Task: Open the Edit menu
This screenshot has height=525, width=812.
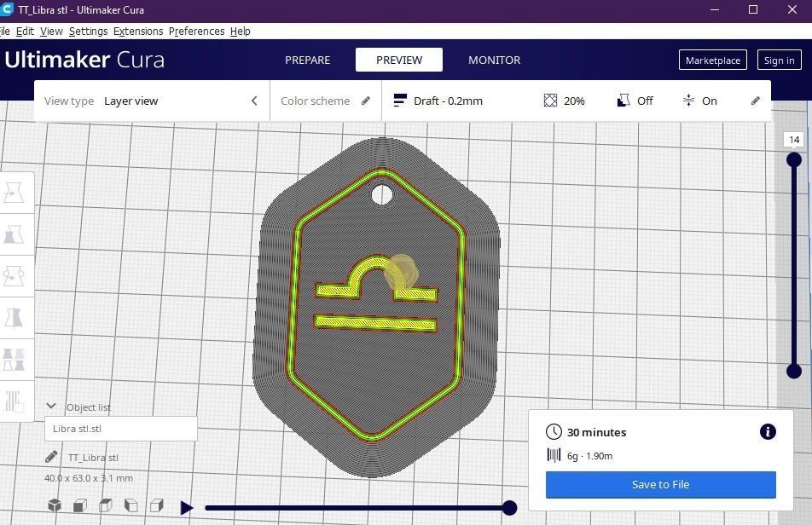Action: click(25, 31)
